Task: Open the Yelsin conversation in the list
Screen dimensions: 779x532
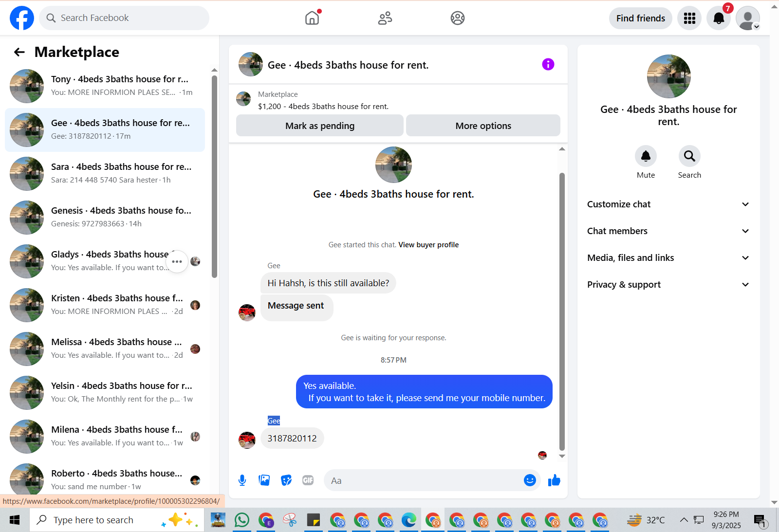Action: [105, 393]
